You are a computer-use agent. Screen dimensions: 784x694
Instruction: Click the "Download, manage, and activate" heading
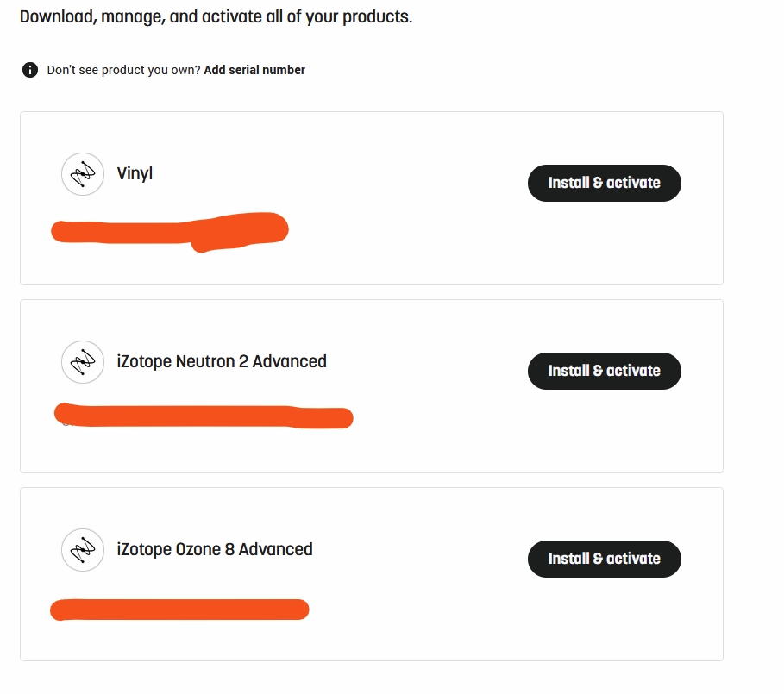tap(216, 17)
